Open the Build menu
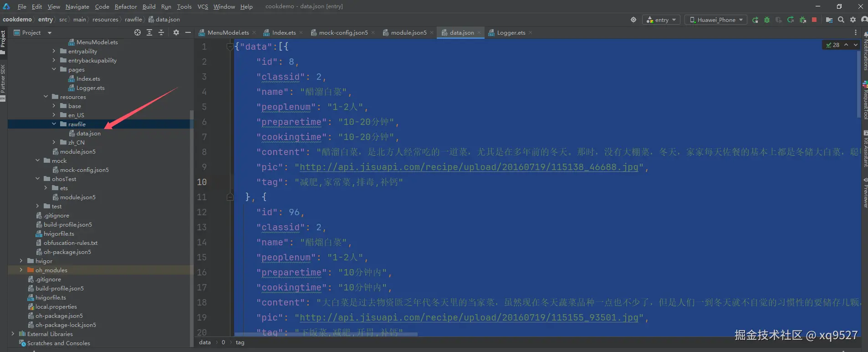The image size is (868, 352). 149,6
